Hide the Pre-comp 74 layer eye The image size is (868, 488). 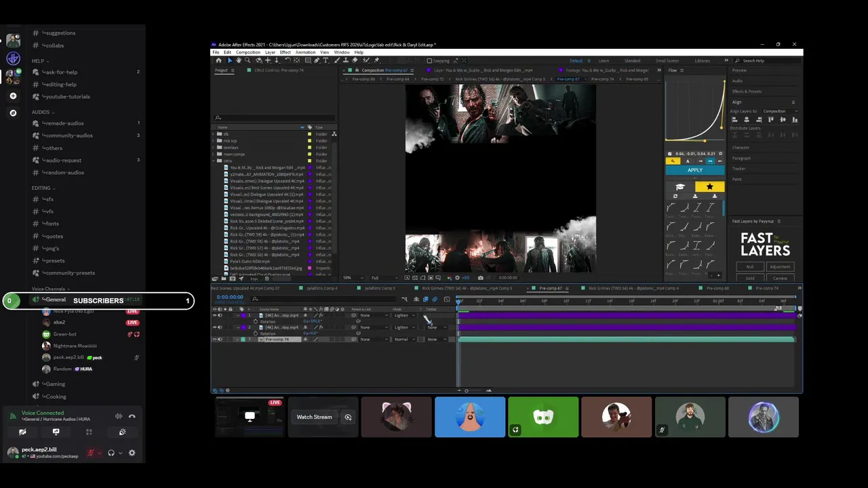pos(215,339)
